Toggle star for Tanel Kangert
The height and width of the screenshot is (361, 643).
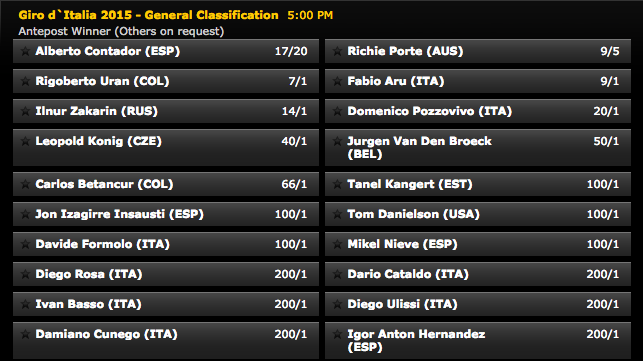click(337, 184)
